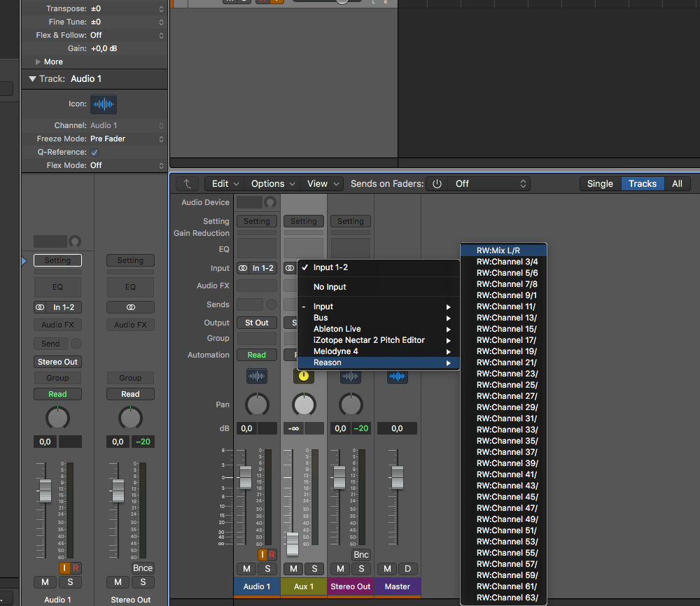Click stereo link icon on inspector Stereo Out strip
The width and height of the screenshot is (700, 606).
coord(130,307)
